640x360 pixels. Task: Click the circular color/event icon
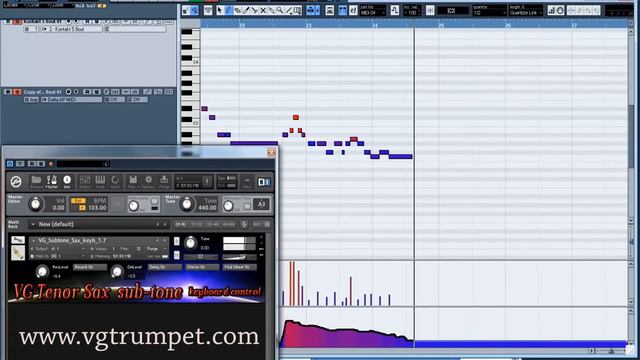560,11
